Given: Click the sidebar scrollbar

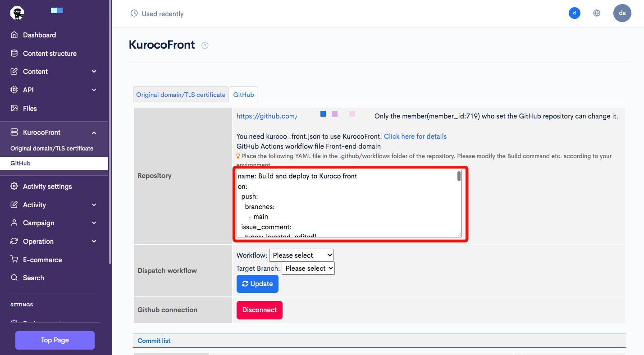Looking at the screenshot, I should point(110,132).
